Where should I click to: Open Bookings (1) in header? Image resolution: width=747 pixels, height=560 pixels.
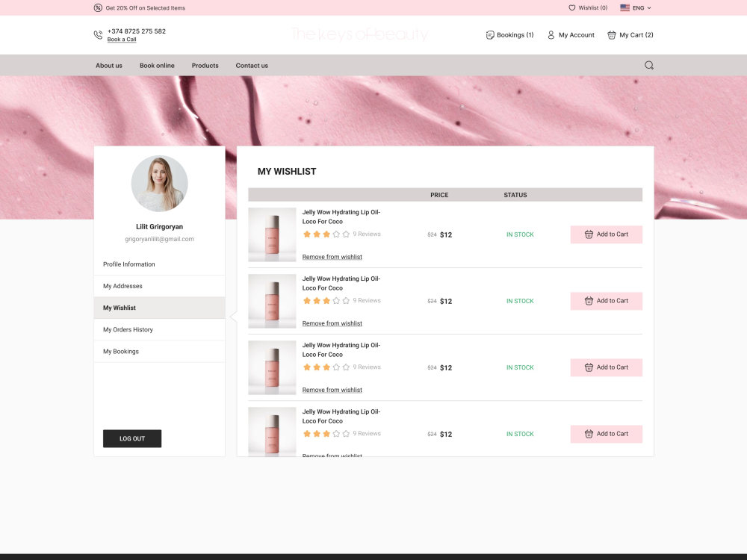tap(515, 35)
